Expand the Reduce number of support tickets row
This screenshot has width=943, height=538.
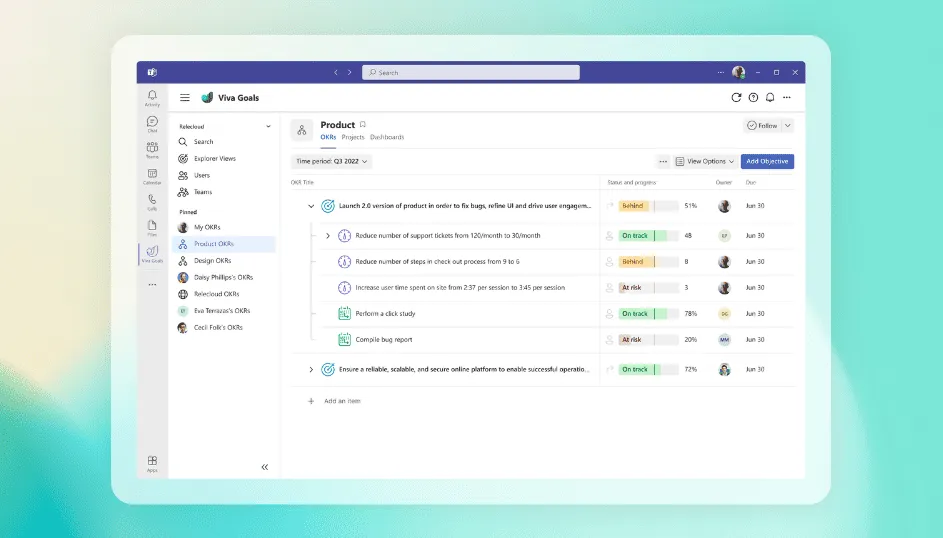click(x=327, y=236)
